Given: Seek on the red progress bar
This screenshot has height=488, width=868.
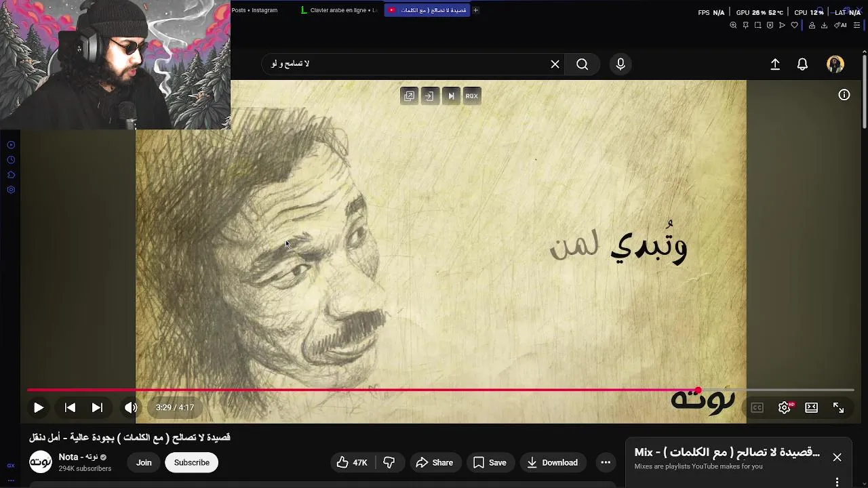Looking at the screenshot, I should [440, 390].
